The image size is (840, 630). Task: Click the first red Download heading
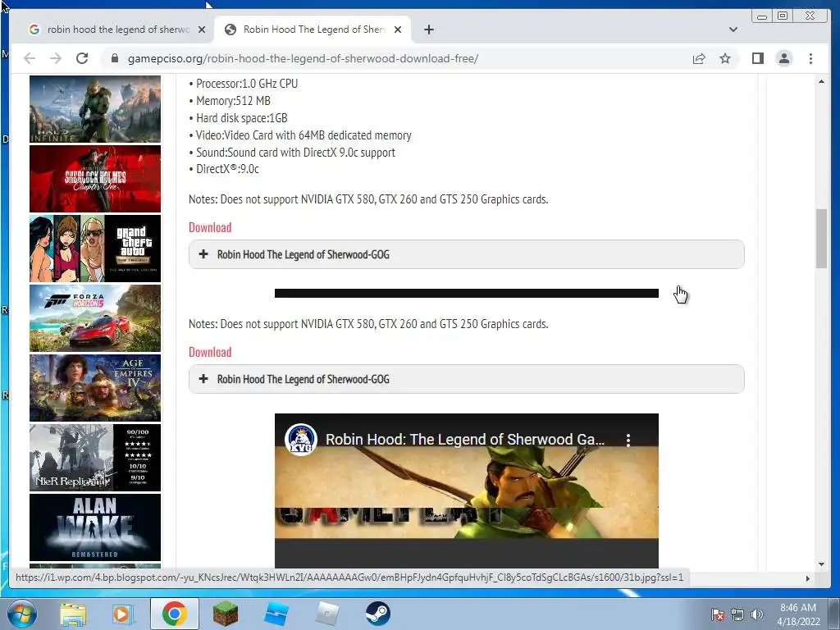click(210, 227)
